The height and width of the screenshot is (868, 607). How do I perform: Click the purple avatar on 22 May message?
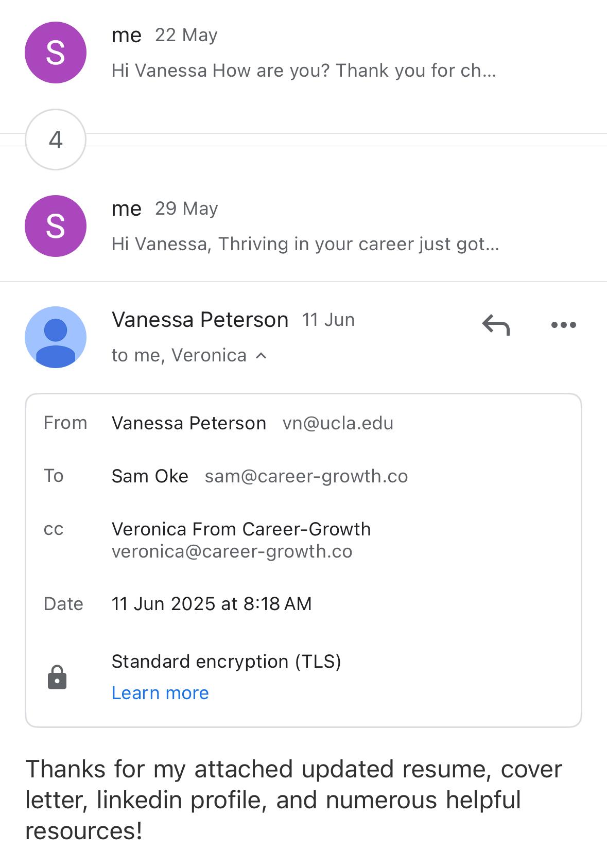(x=56, y=53)
